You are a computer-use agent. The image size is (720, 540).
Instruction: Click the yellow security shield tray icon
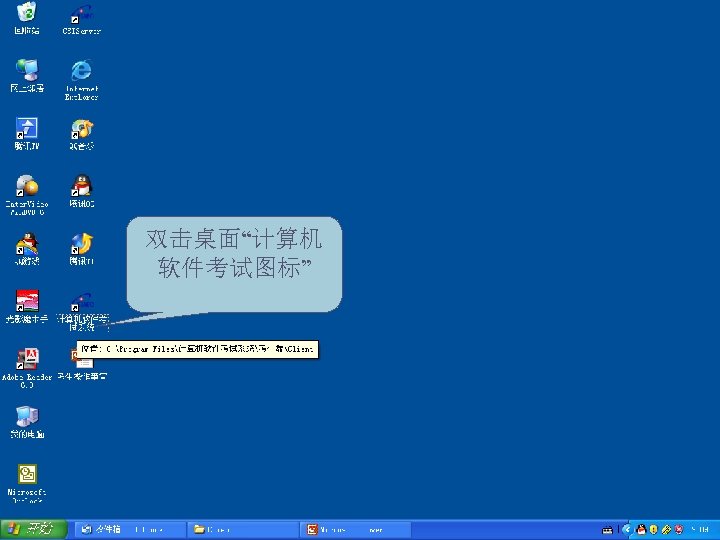[x=654, y=529]
